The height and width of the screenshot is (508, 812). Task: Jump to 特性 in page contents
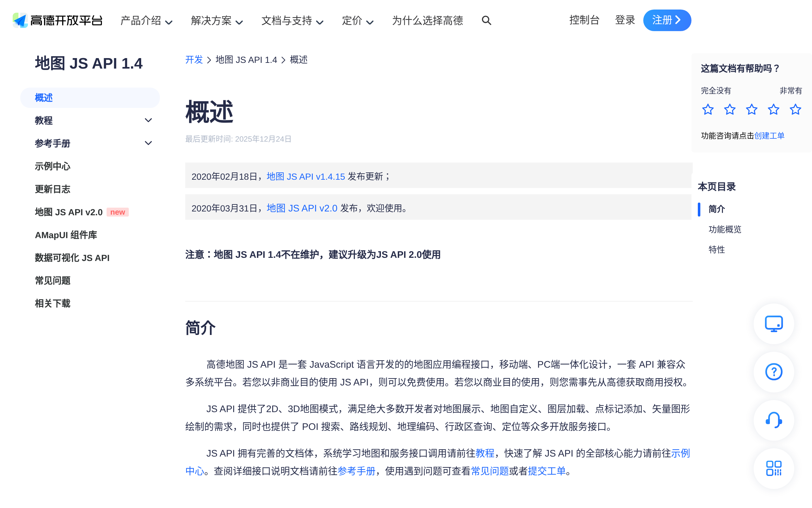(717, 249)
